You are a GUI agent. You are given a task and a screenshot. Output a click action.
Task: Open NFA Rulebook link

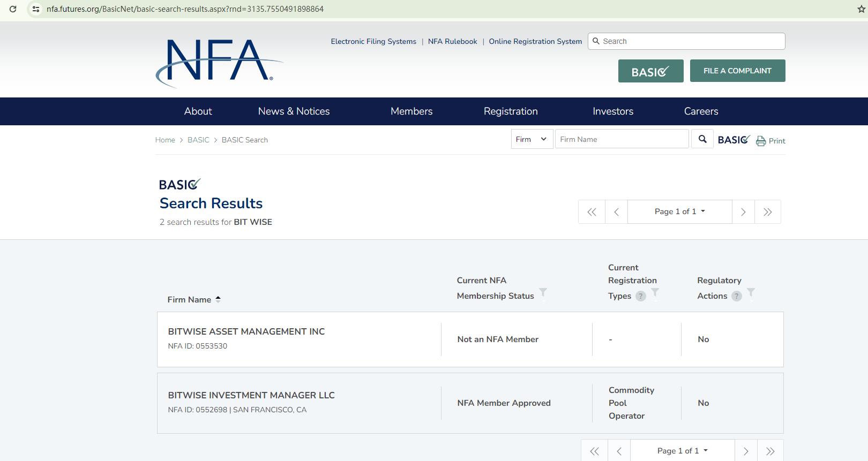(x=453, y=41)
